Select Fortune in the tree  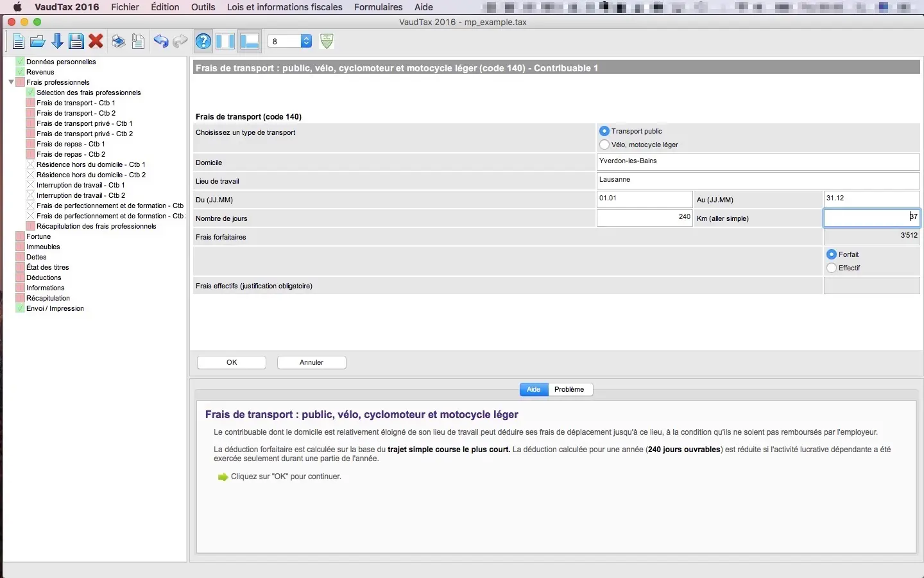38,236
